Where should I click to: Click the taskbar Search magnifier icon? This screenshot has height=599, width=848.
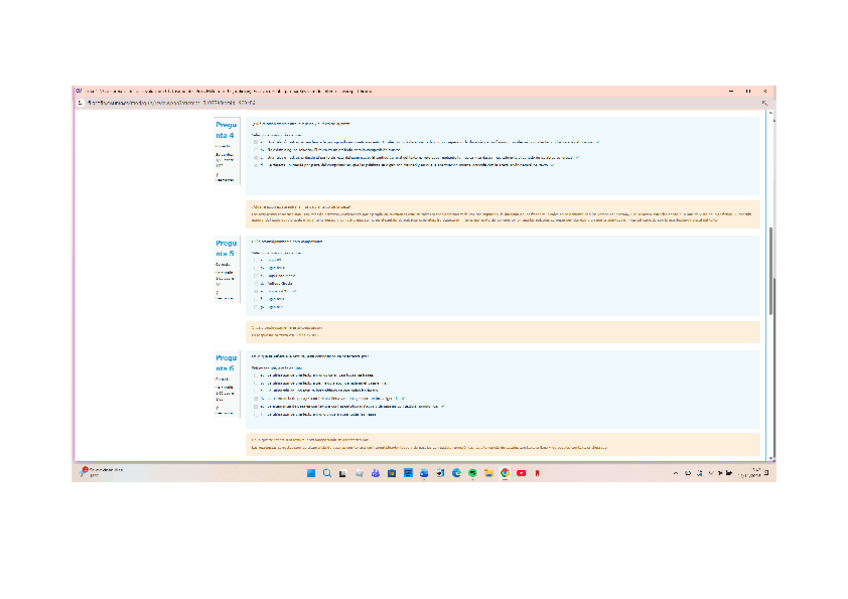click(327, 473)
